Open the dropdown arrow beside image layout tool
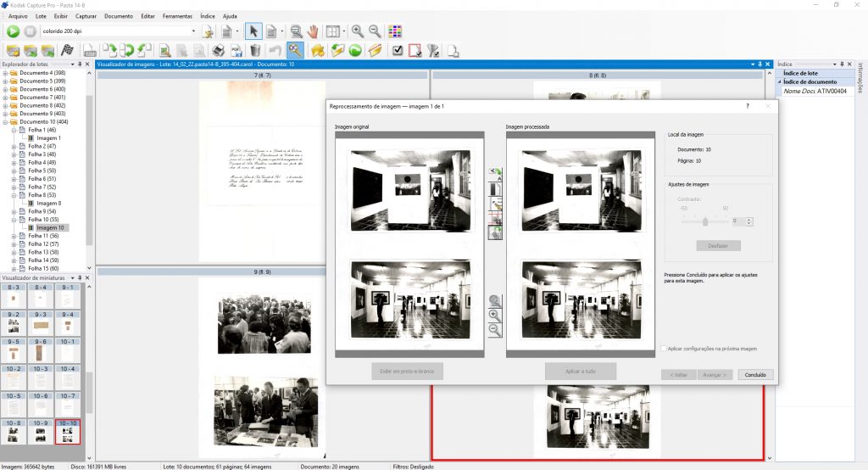Screen dimensions: 868x470 pyautogui.click(x=344, y=31)
